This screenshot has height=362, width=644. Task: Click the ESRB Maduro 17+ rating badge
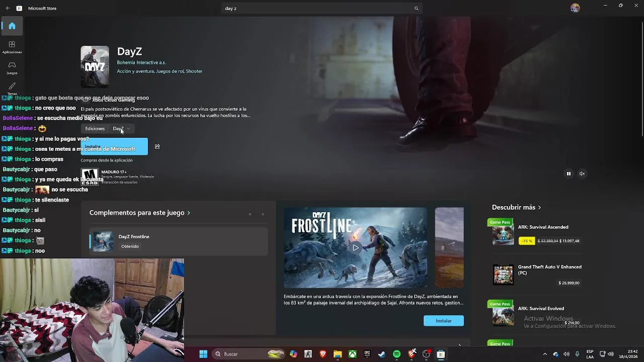(90, 177)
